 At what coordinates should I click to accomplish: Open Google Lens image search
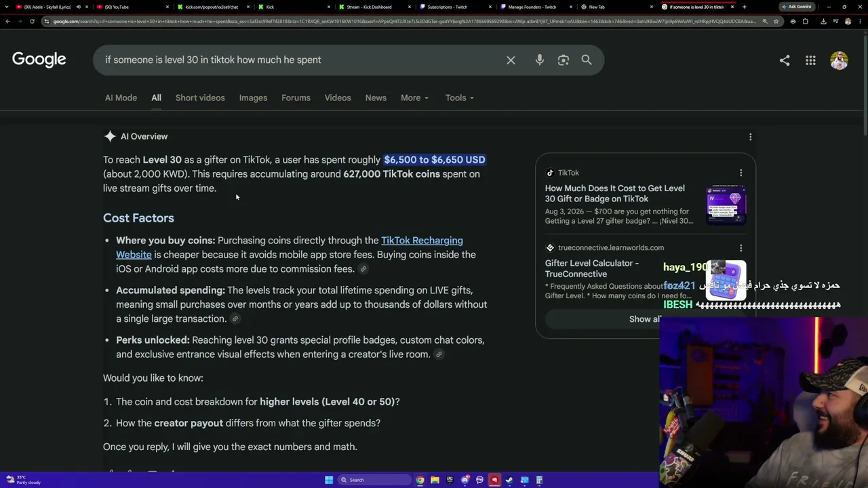(564, 60)
